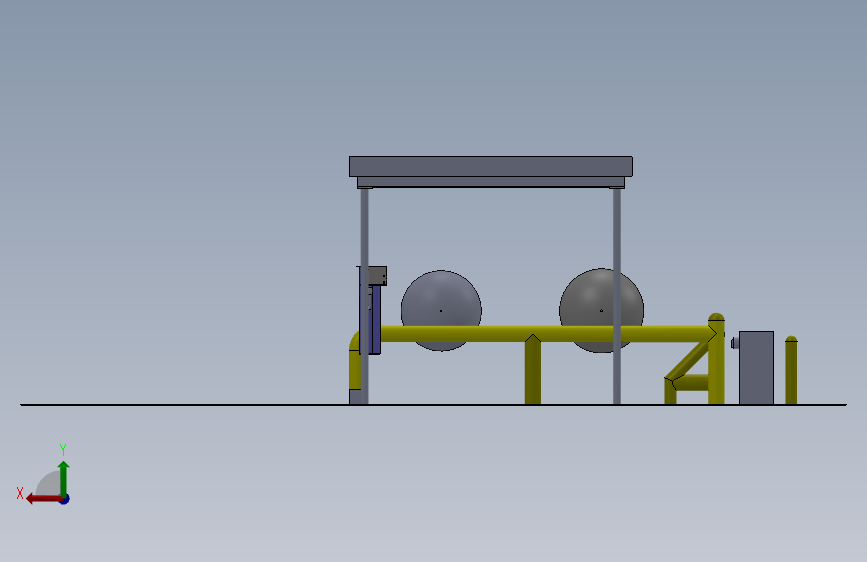
Task: Select the diagonal yellow brace pipe
Action: pyautogui.click(x=687, y=361)
